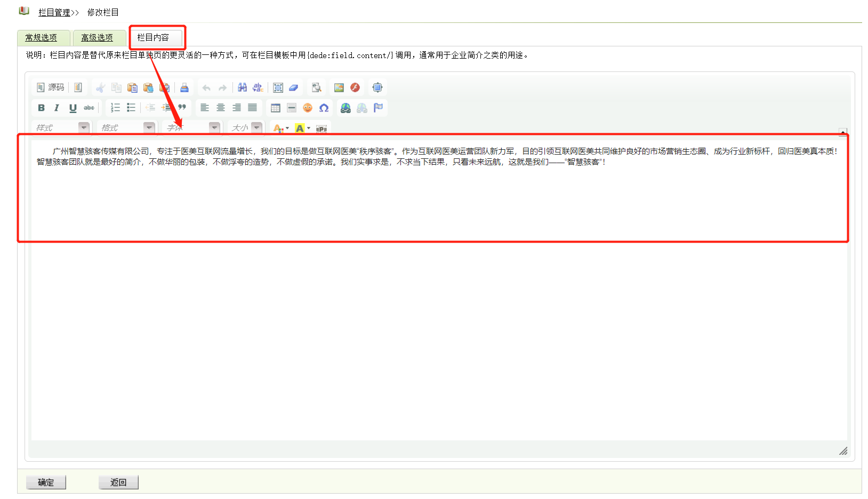Center align the text
This screenshot has width=868, height=499.
point(221,108)
